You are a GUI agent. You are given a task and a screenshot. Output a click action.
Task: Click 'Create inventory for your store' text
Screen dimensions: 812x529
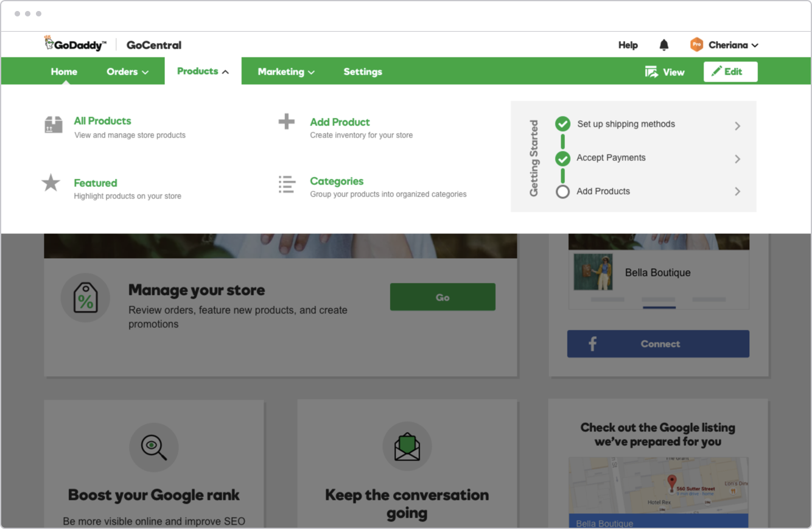pos(361,135)
